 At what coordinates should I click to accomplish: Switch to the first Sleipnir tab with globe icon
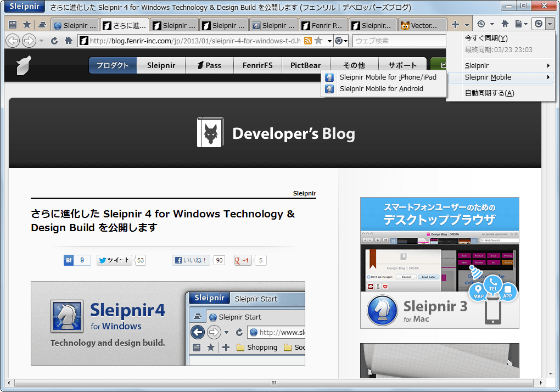pos(75,25)
